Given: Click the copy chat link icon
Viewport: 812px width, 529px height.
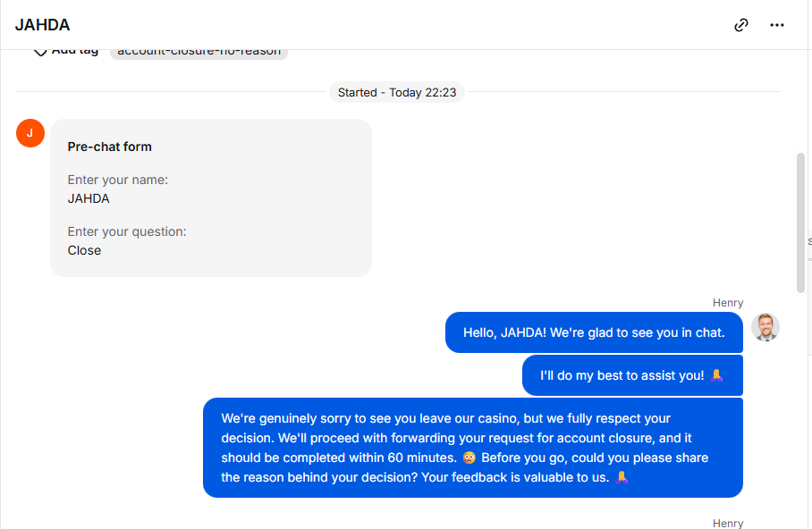Looking at the screenshot, I should pos(740,25).
